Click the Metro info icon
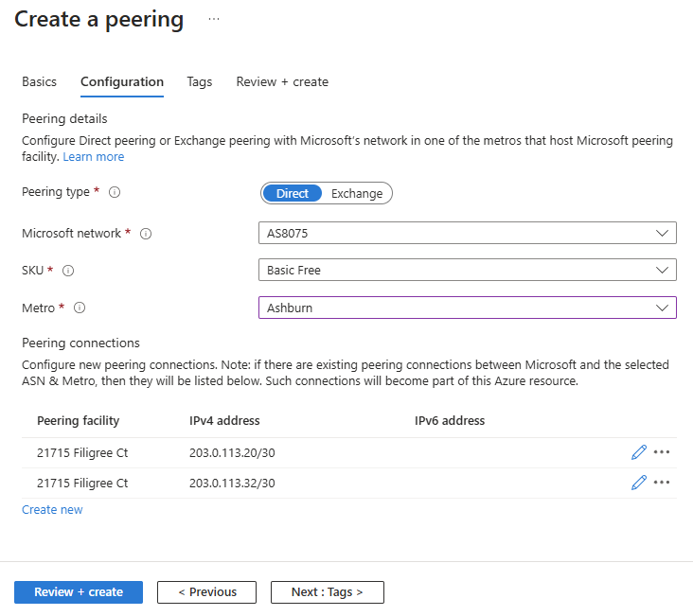Image resolution: width=693 pixels, height=616 pixels. click(80, 308)
